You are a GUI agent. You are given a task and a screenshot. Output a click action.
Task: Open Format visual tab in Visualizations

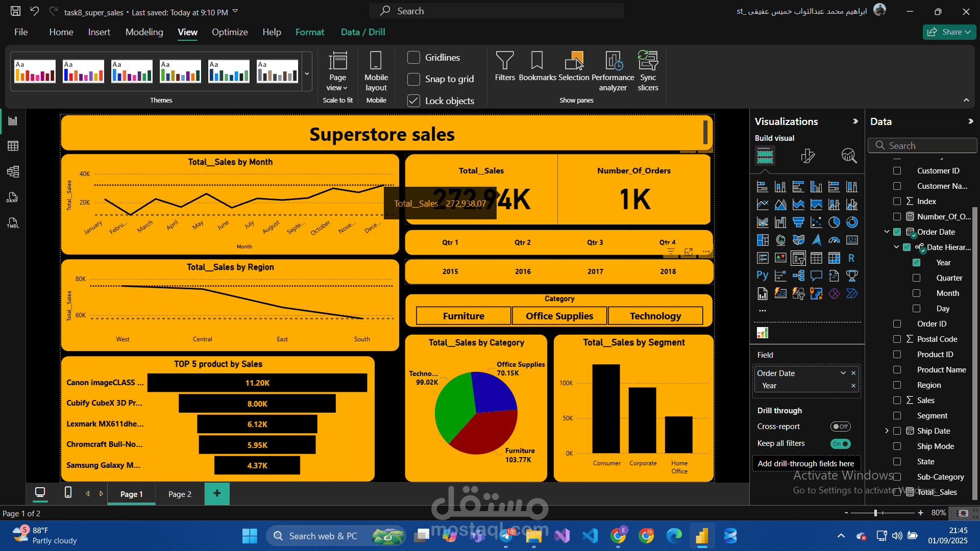tap(807, 156)
